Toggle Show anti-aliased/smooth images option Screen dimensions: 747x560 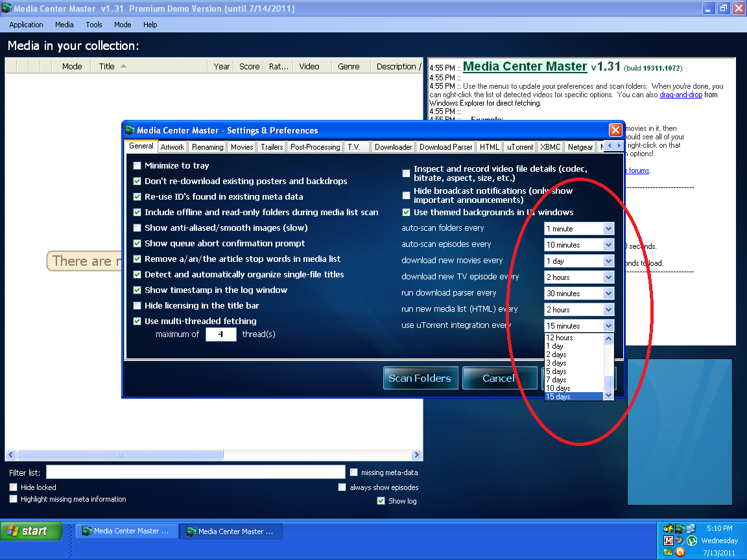(137, 227)
